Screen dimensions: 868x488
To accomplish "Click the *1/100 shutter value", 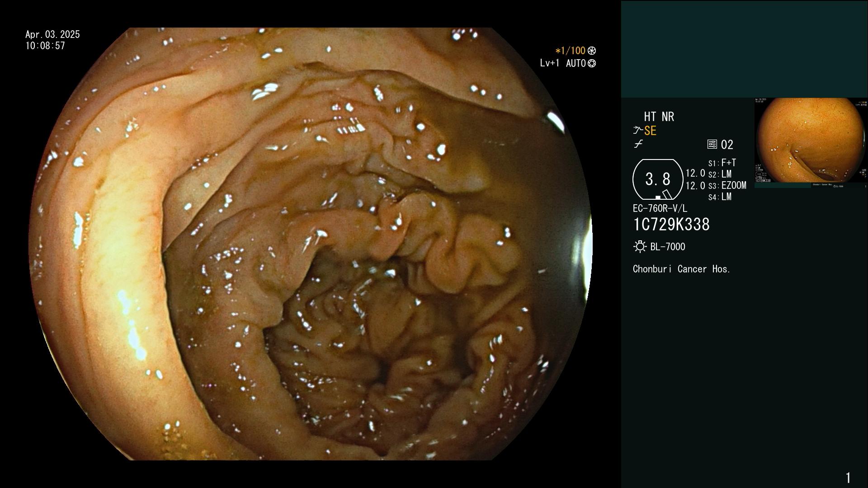I will coord(570,51).
